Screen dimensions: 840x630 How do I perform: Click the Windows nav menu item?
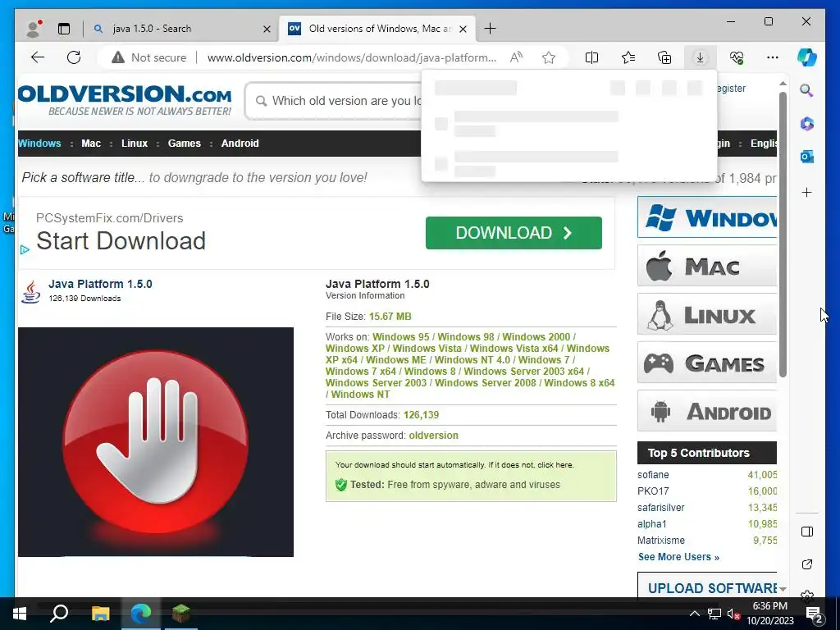(x=39, y=143)
